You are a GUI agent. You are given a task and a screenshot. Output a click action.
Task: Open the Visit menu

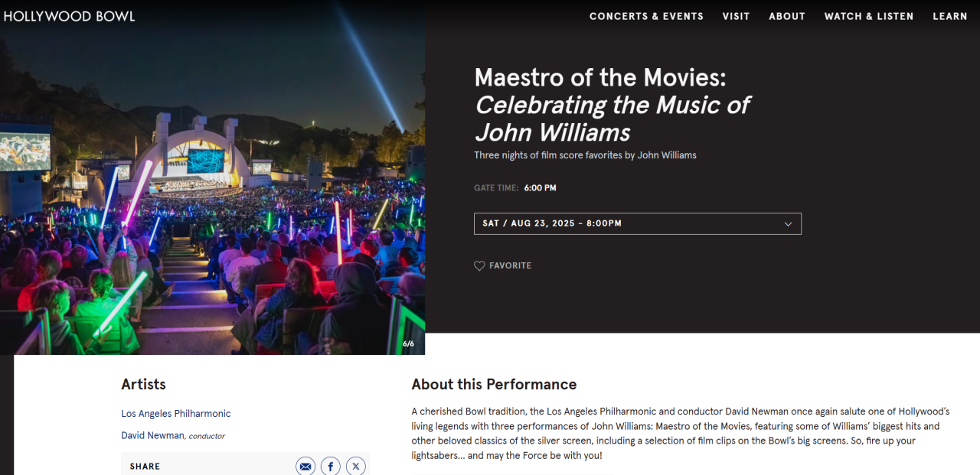pos(736,16)
